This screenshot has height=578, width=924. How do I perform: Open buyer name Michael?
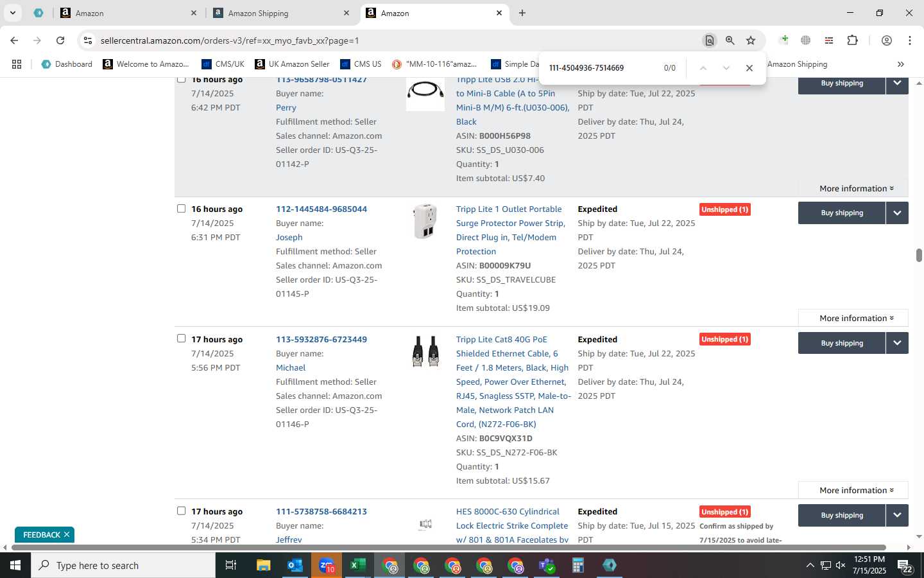point(291,368)
